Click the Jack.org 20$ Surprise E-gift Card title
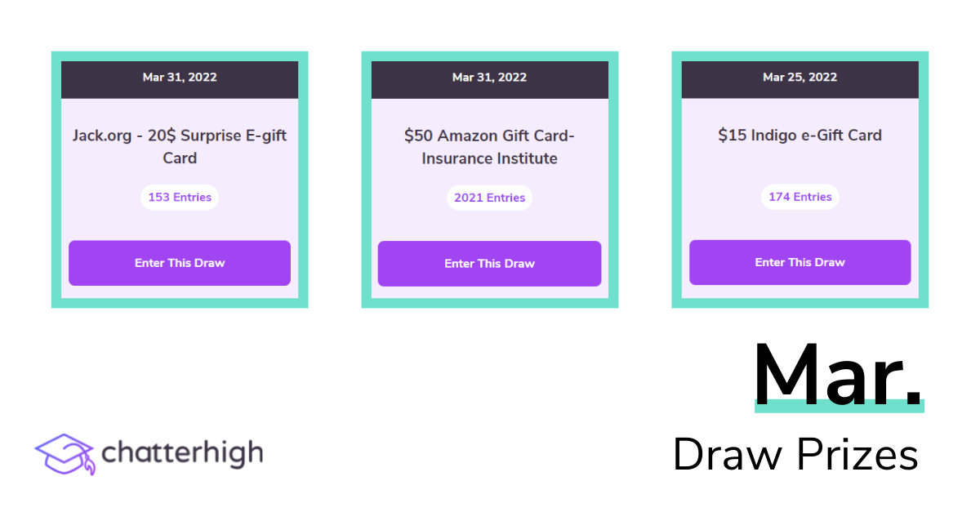 coord(180,146)
